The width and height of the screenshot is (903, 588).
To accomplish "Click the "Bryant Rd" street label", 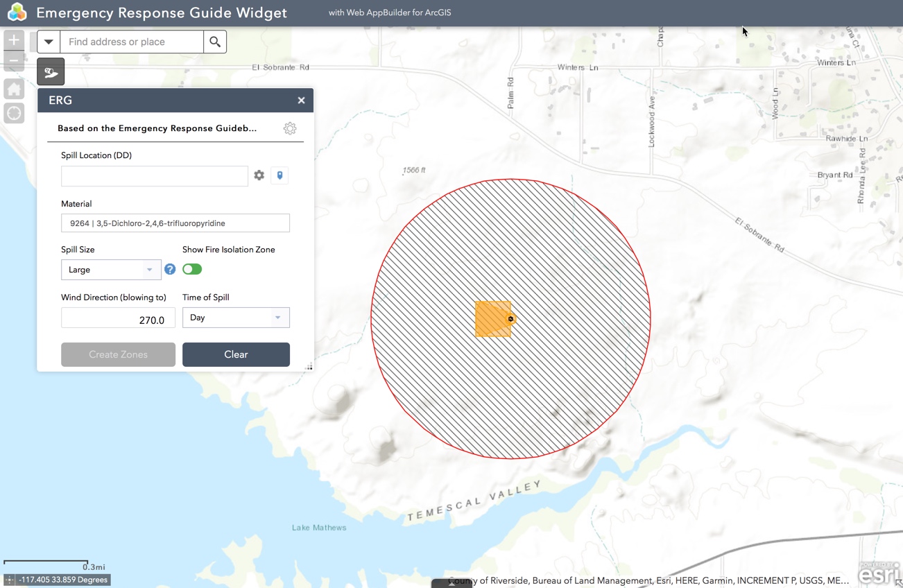I will (835, 175).
